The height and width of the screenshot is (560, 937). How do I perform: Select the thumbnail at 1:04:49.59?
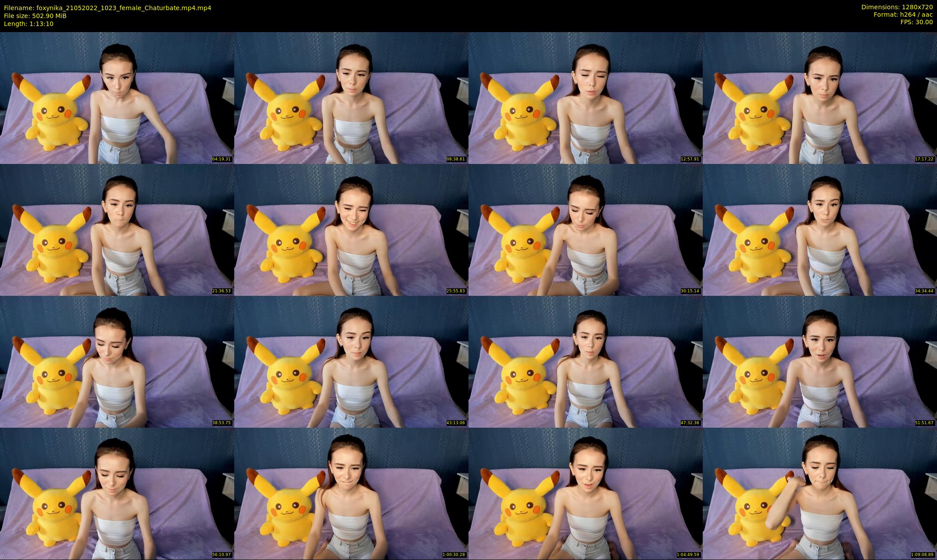tap(585, 493)
